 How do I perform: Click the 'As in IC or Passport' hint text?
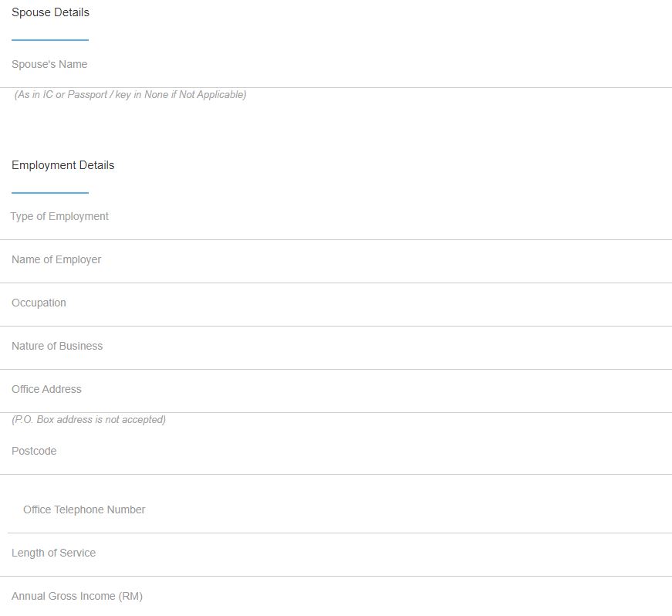(x=130, y=95)
